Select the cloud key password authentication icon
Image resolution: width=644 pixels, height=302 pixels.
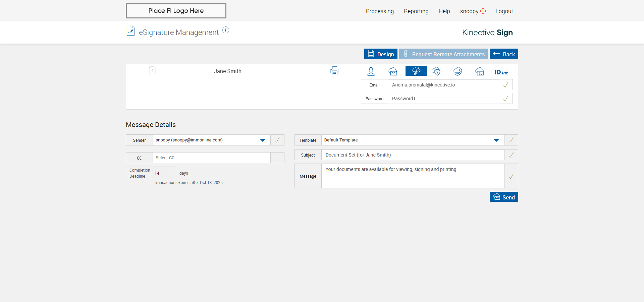tap(416, 71)
